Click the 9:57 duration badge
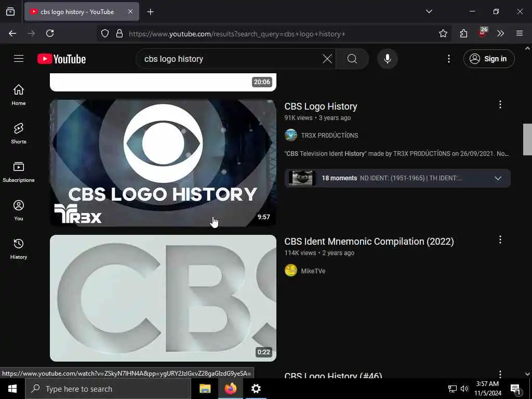532x399 pixels. 263,217
